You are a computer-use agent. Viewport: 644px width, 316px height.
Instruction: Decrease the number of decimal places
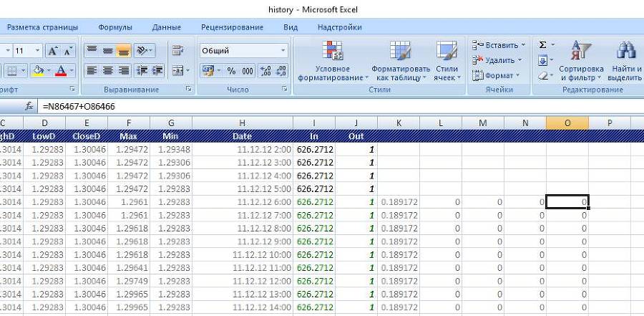point(281,71)
